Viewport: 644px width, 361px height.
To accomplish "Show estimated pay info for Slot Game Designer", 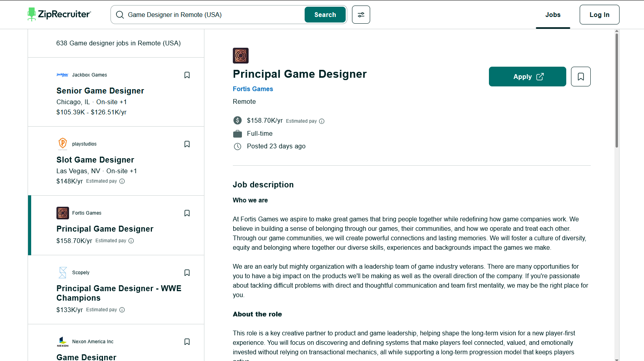I will [122, 181].
